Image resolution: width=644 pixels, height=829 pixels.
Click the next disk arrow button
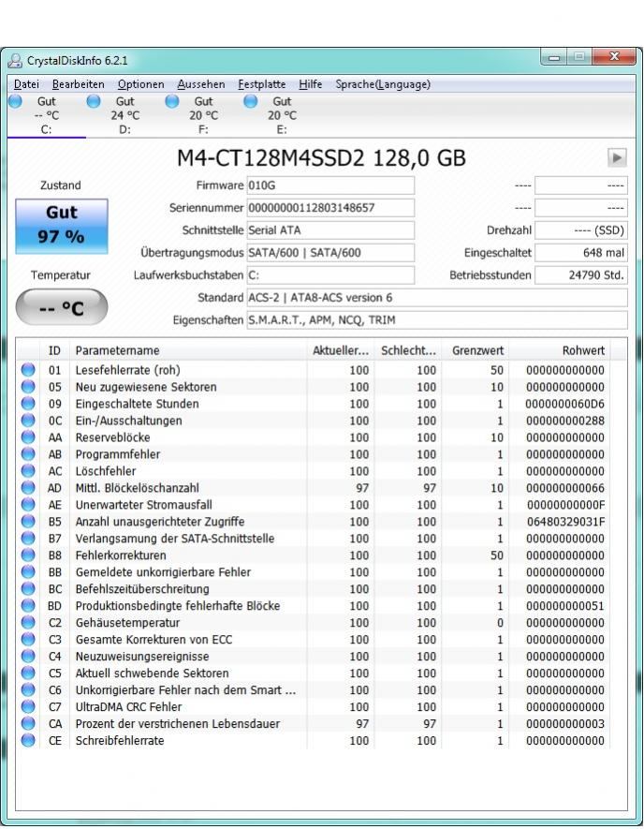tap(617, 157)
